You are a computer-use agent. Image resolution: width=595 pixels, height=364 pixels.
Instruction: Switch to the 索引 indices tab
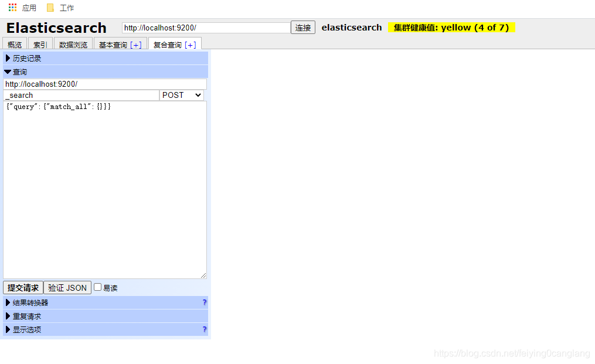pyautogui.click(x=40, y=45)
